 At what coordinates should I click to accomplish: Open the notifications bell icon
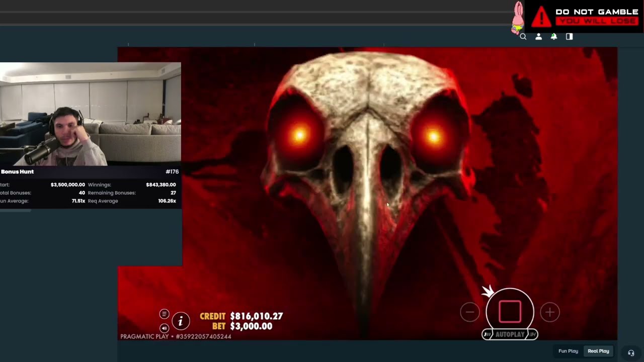554,36
